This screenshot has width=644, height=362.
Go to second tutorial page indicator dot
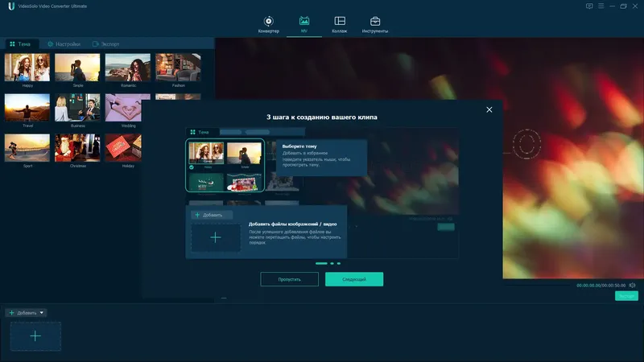(x=332, y=264)
